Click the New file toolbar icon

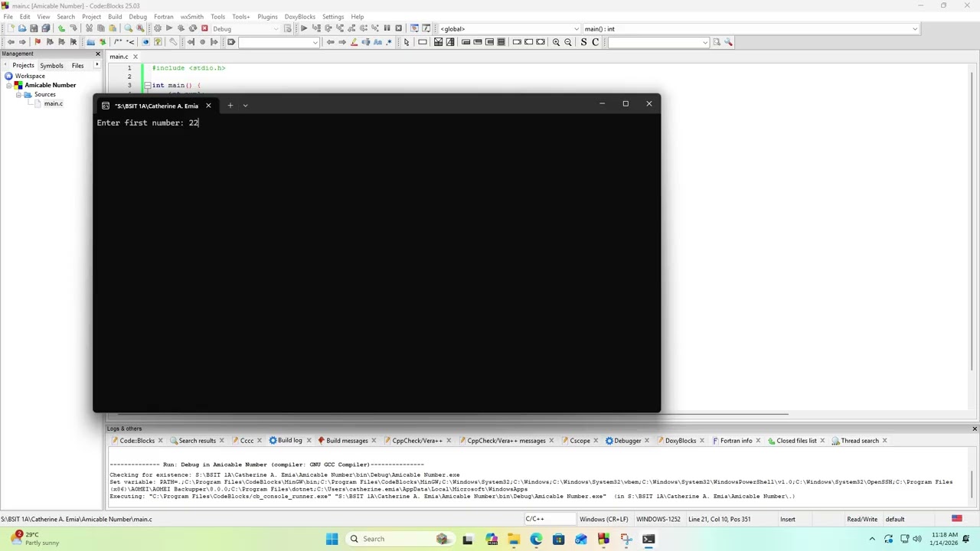coord(11,28)
